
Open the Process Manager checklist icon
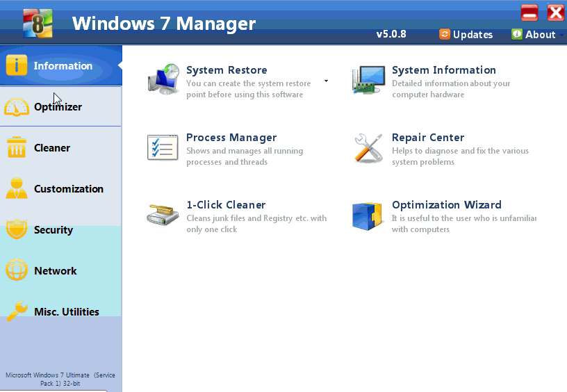163,147
